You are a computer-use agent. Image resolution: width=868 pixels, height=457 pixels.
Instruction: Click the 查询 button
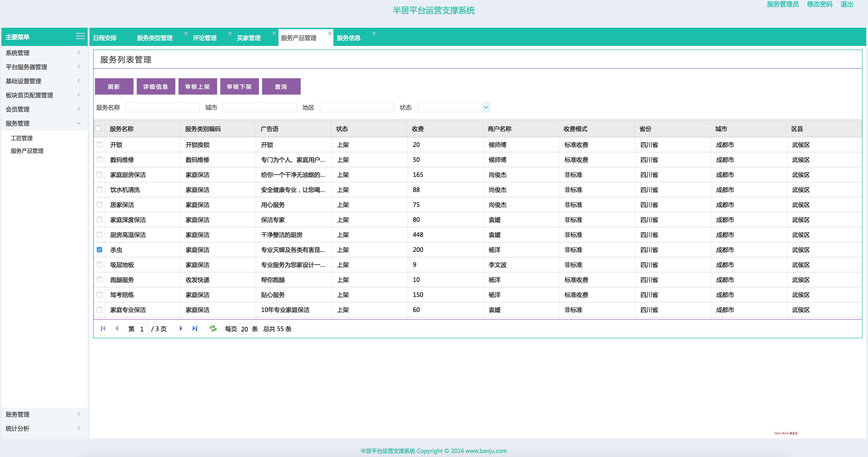281,87
